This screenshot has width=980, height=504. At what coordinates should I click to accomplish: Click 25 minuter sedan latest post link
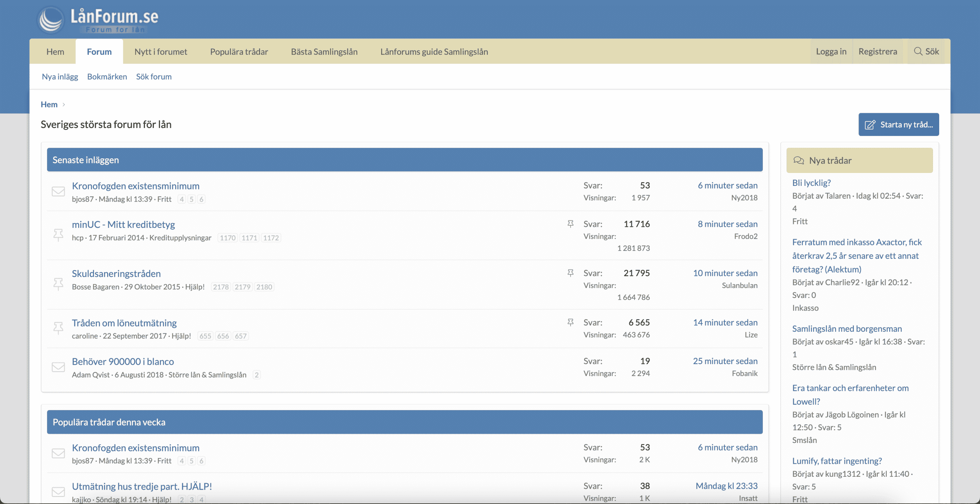click(725, 361)
